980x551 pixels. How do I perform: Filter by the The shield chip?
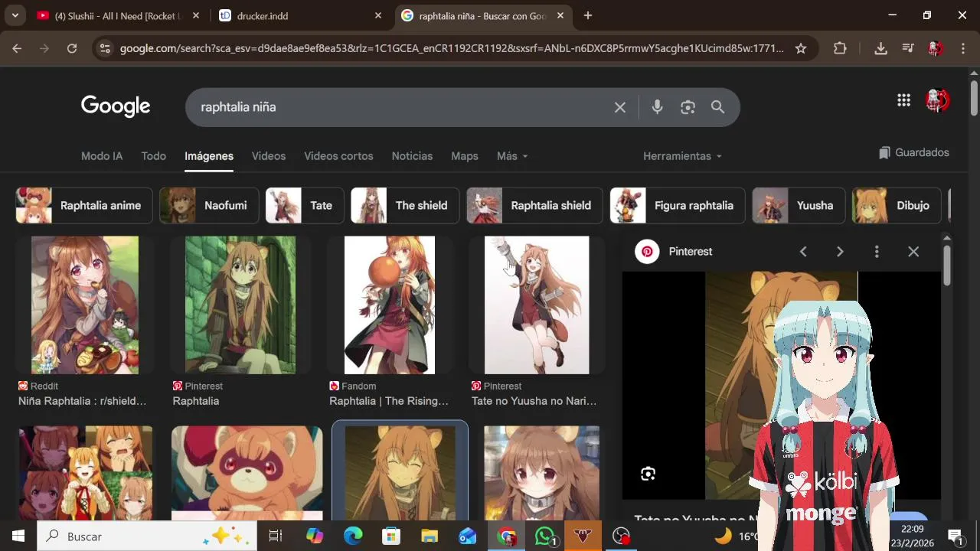click(405, 206)
